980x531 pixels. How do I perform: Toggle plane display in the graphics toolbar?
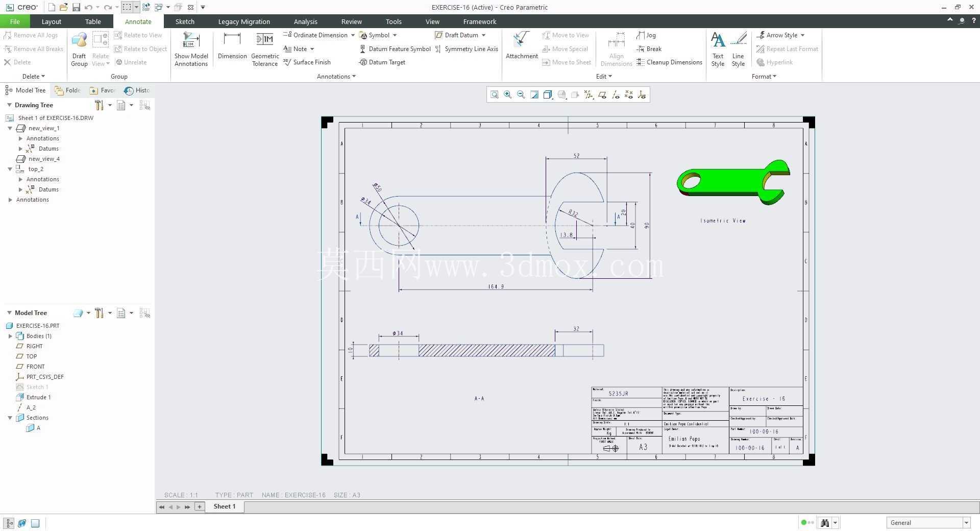602,94
